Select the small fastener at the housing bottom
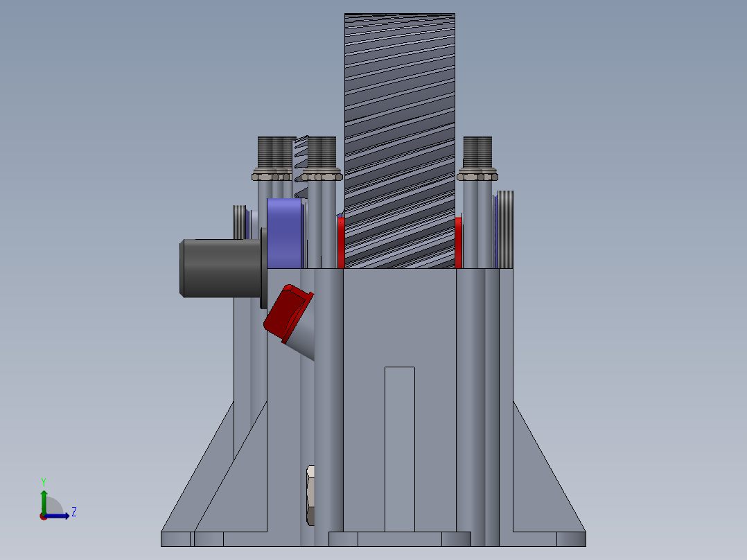 [x=310, y=492]
